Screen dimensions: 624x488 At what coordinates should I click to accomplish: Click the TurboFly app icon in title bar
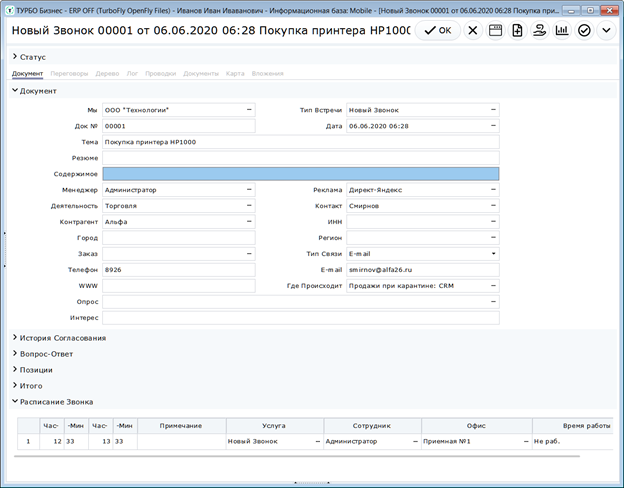click(x=10, y=10)
